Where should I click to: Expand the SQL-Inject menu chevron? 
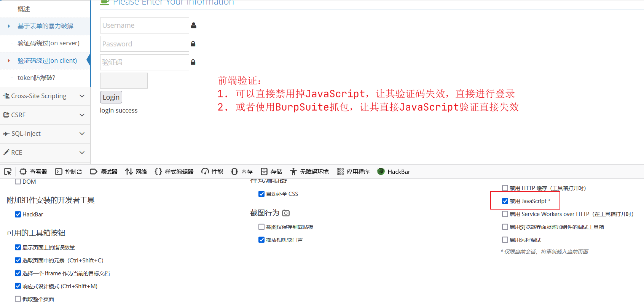[82, 133]
